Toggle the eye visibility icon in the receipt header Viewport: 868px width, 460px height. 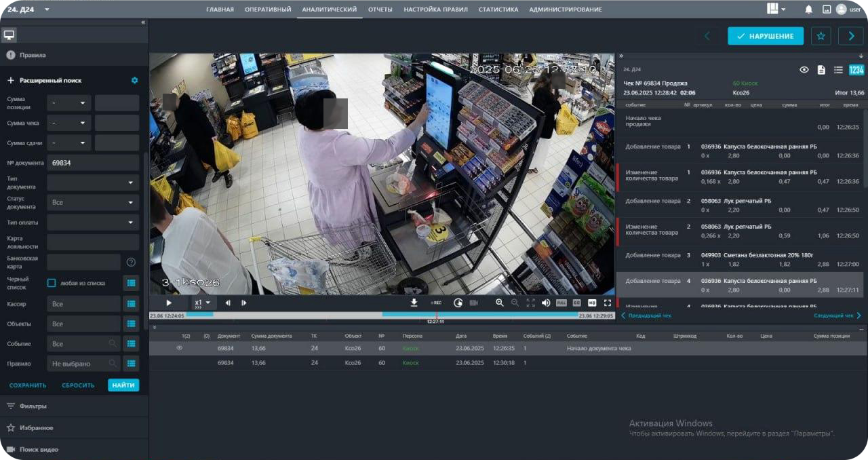click(x=804, y=70)
